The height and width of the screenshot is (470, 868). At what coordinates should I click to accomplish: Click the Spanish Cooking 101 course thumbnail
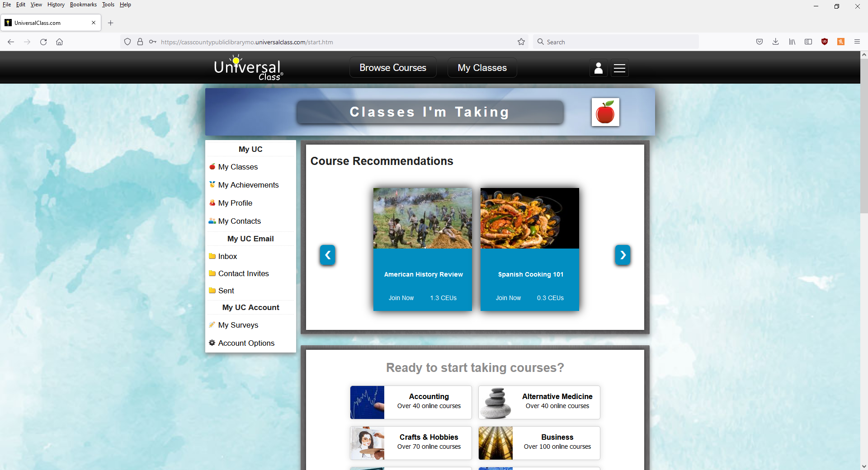pyautogui.click(x=530, y=218)
